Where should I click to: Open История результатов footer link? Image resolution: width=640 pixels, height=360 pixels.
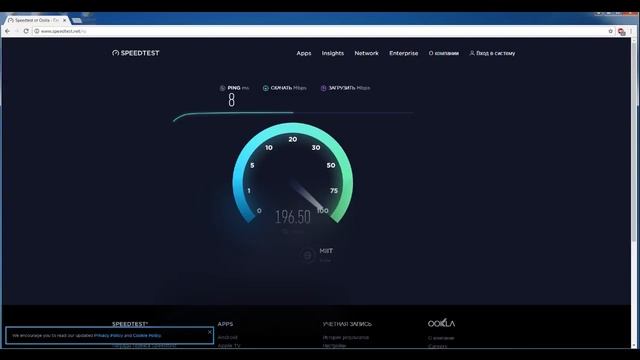[x=346, y=338]
